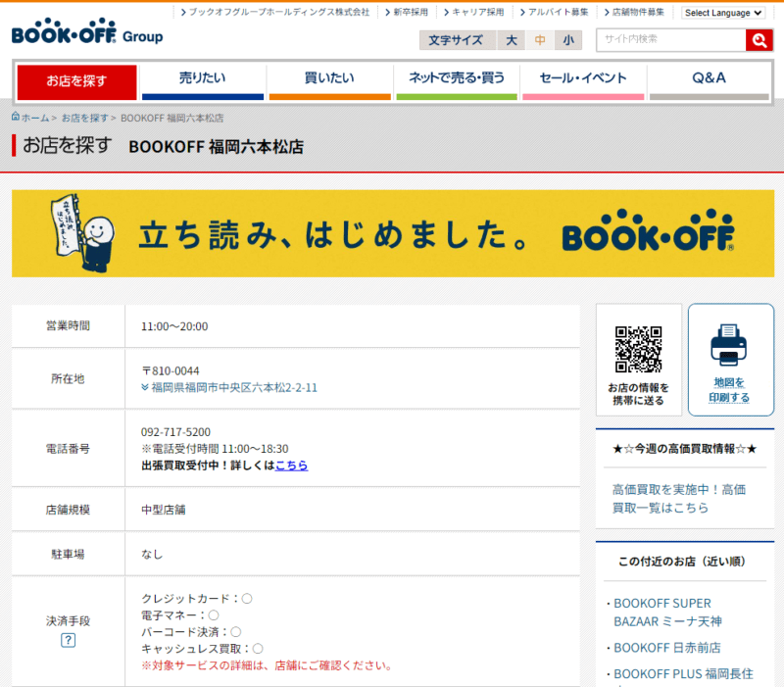This screenshot has height=687, width=784.
Task: Click the お店の情報を携帯に送る label
Action: [639, 394]
